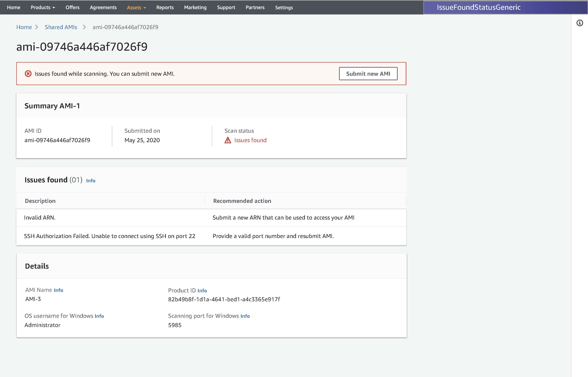Navigate to Shared AMIs breadcrumb link
The width and height of the screenshot is (588, 377).
tap(61, 27)
